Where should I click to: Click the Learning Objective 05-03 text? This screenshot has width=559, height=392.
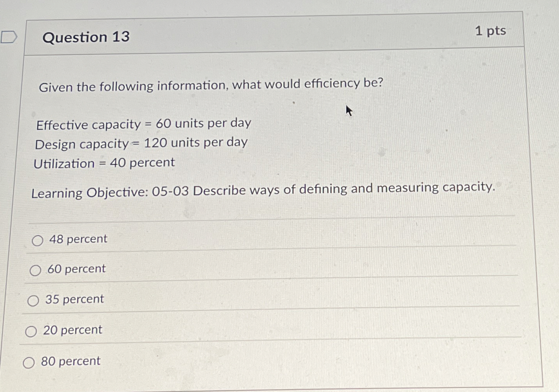coord(263,190)
